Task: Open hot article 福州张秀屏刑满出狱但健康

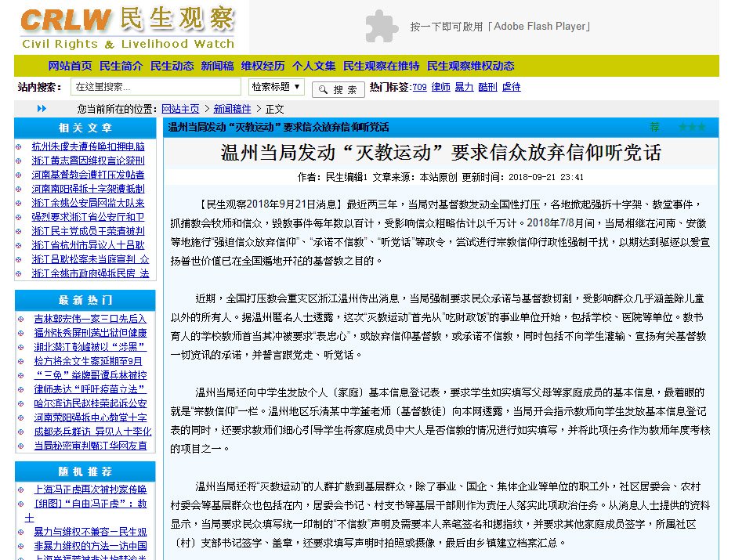Action: coord(90,333)
